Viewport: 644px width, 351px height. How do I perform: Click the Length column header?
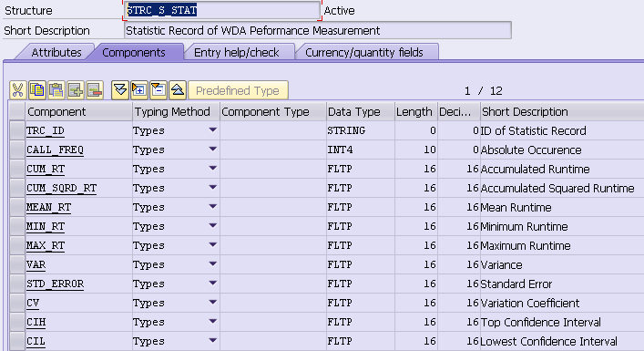click(x=416, y=112)
